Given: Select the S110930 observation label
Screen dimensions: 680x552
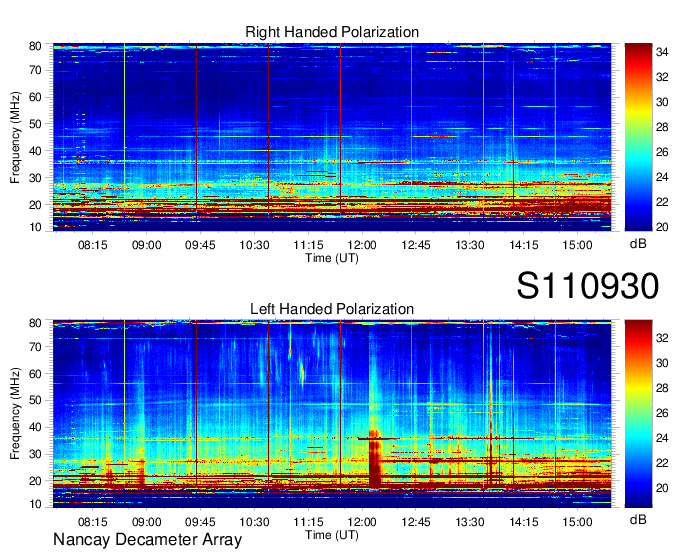Looking at the screenshot, I should (588, 286).
